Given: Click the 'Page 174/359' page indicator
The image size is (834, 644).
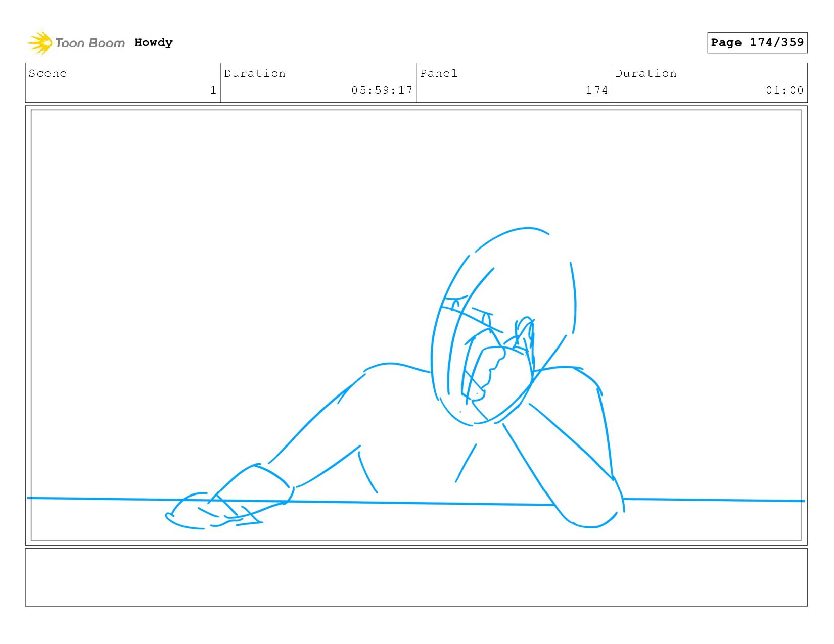Looking at the screenshot, I should (x=757, y=42).
